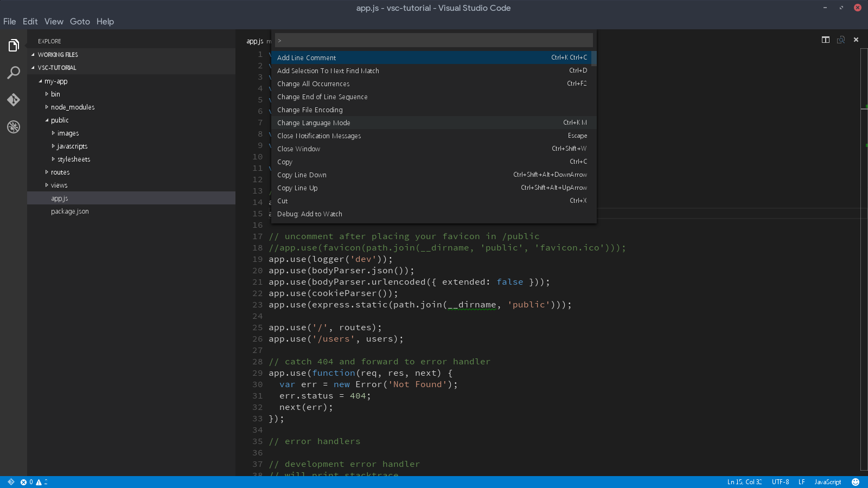Screen dimensions: 868x488
Task: Click the feedback smiley in status bar
Action: [856, 482]
